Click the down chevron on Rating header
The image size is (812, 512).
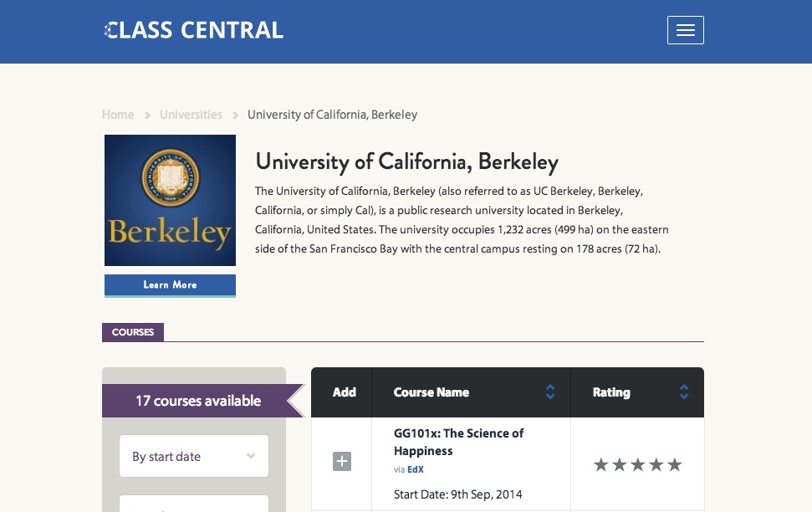(x=684, y=398)
